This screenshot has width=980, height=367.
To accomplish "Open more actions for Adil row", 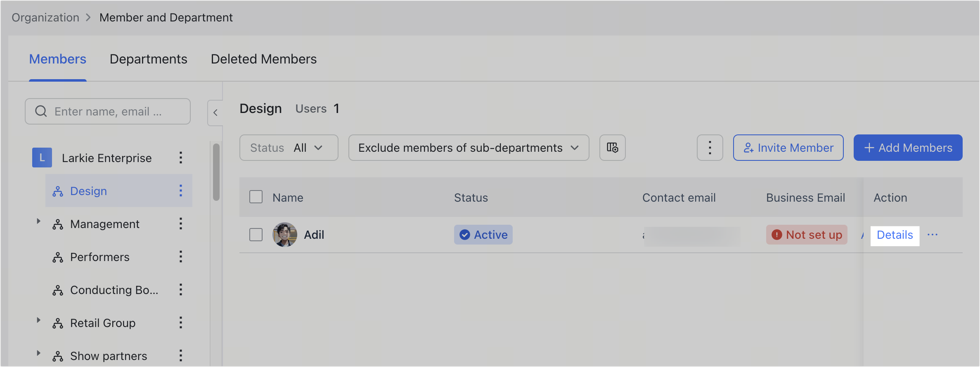I will 933,235.
